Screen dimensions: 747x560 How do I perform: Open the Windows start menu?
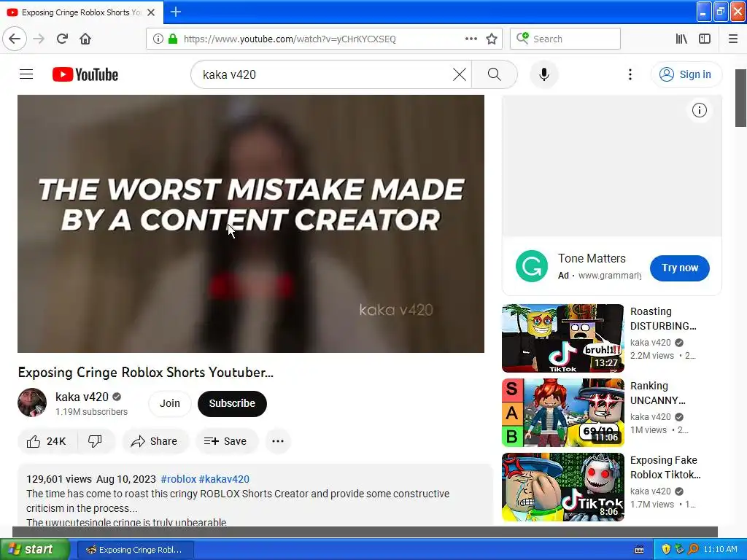[x=34, y=549]
